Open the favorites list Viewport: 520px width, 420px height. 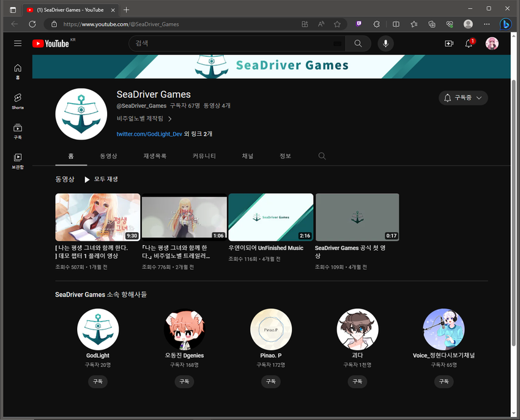(x=414, y=24)
